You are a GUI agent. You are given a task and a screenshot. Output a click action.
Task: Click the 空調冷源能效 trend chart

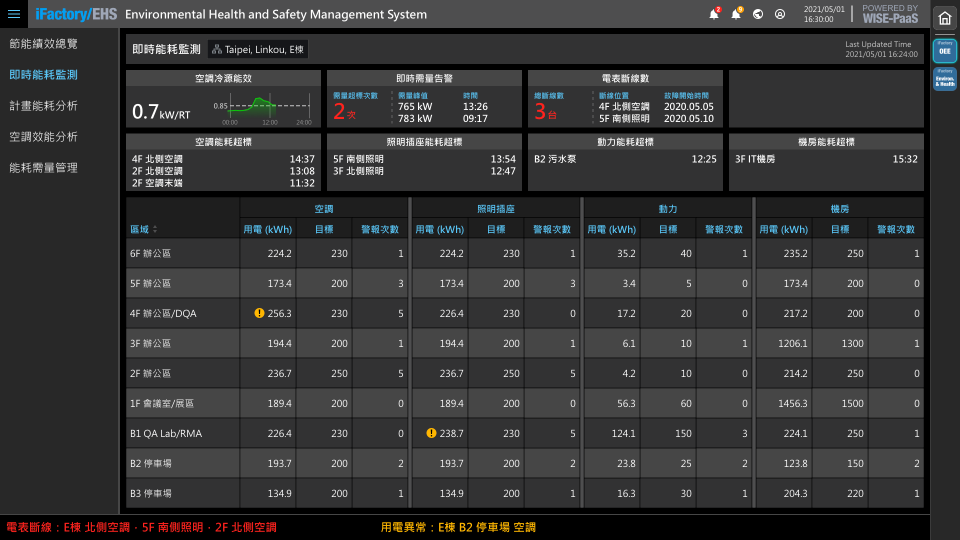[262, 107]
